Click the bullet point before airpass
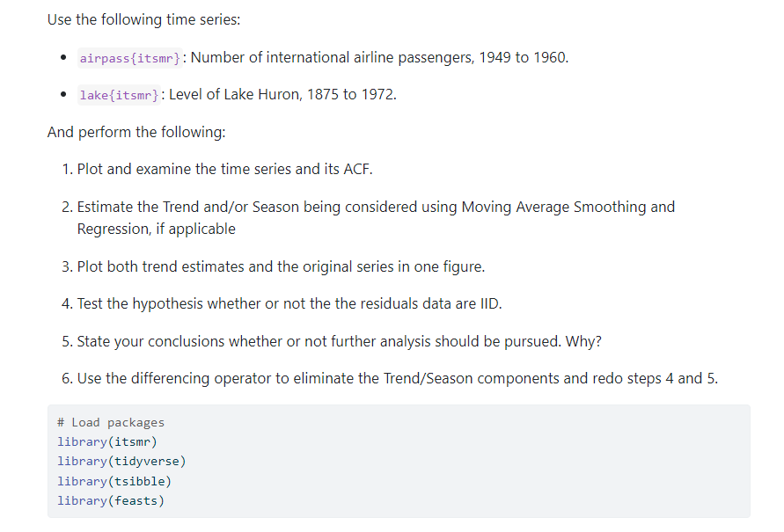Image resolution: width=784 pixels, height=532 pixels. click(64, 59)
